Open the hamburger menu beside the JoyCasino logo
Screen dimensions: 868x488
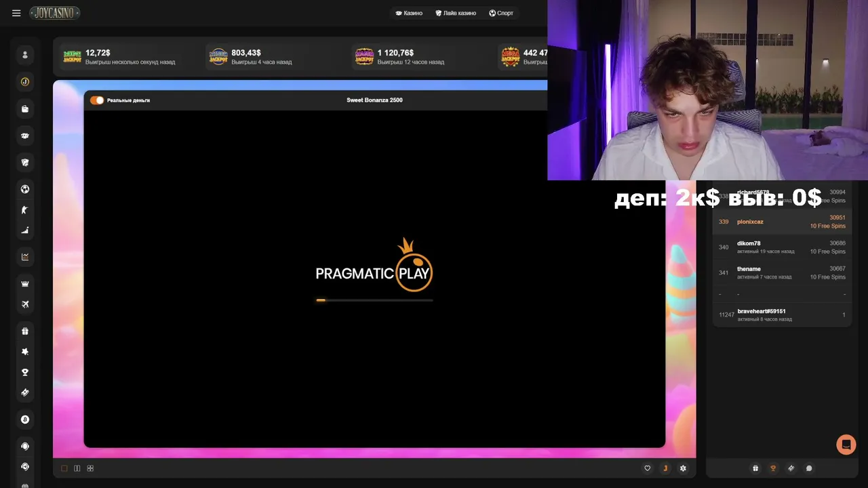point(16,13)
